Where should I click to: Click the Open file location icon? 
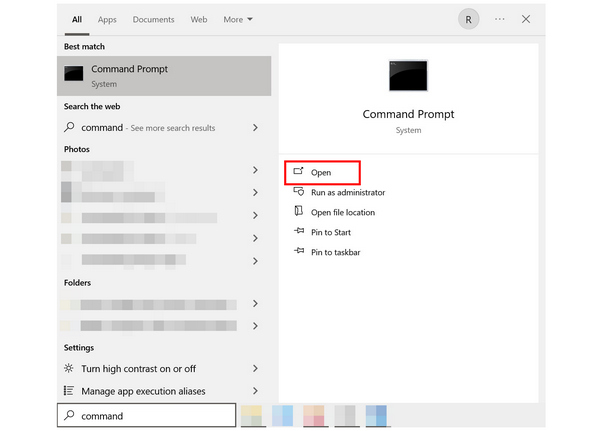coord(298,211)
